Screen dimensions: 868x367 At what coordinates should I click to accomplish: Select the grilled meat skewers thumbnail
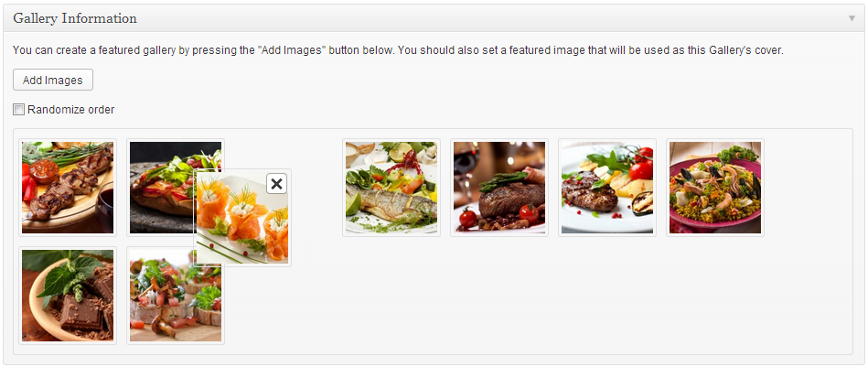click(68, 188)
